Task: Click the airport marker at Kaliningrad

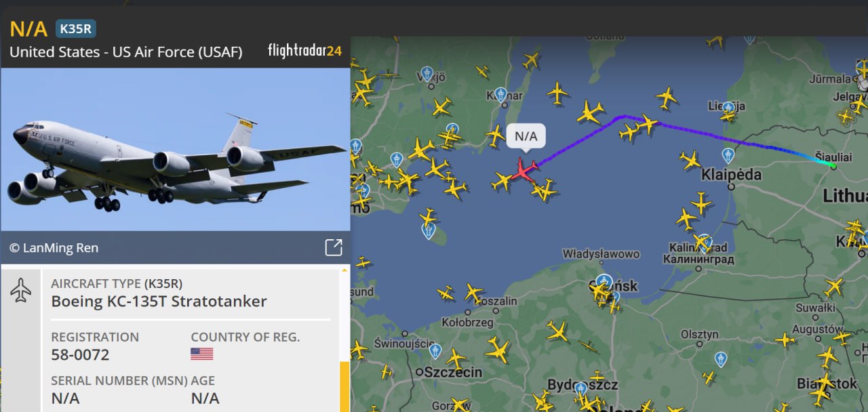Action: point(705,241)
